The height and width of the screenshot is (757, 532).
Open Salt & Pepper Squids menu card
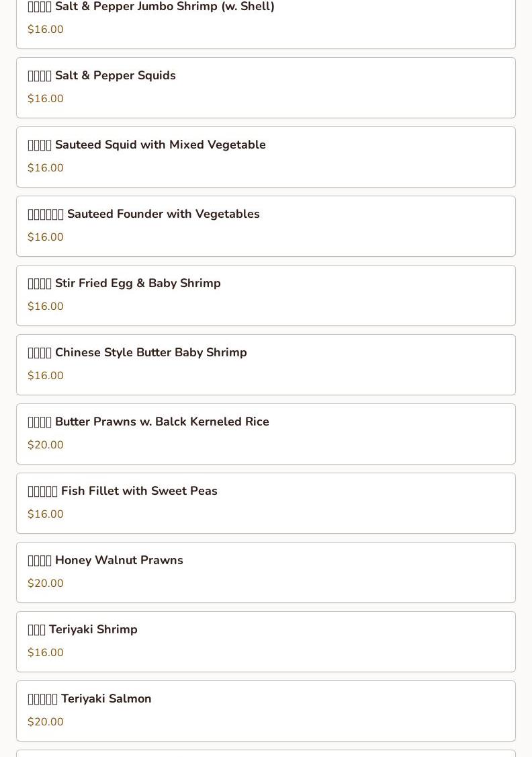115,76
